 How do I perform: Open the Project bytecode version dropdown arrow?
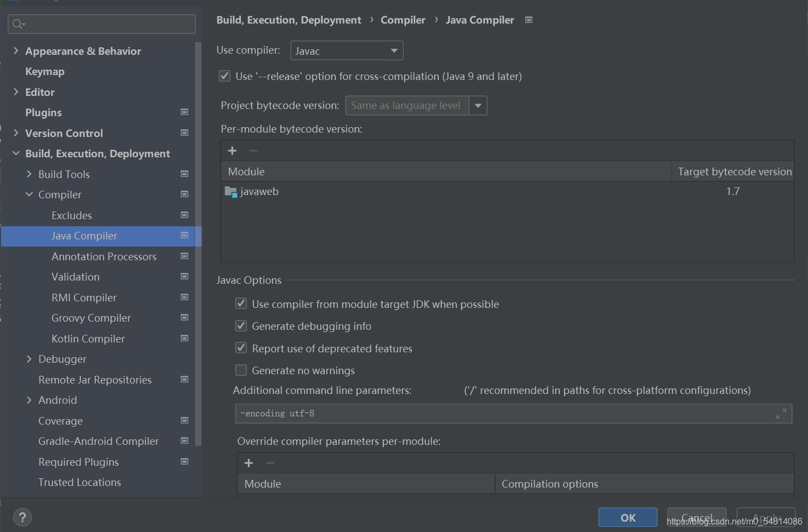coord(478,105)
